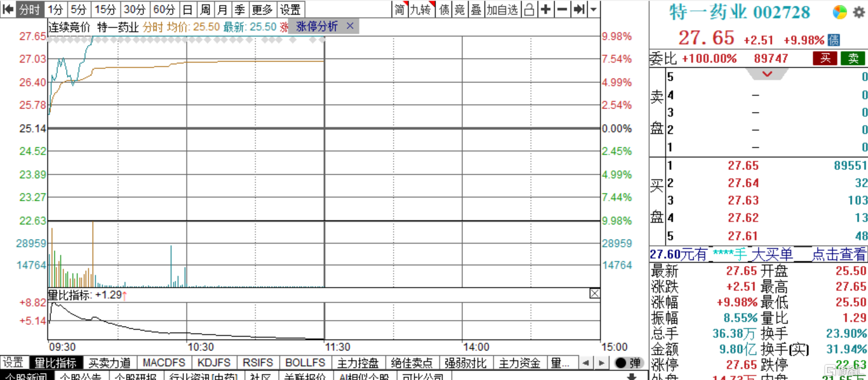Viewport: 868px width, 380px height.
Task: Toggle the 弹 popup switch
Action: [x=628, y=363]
